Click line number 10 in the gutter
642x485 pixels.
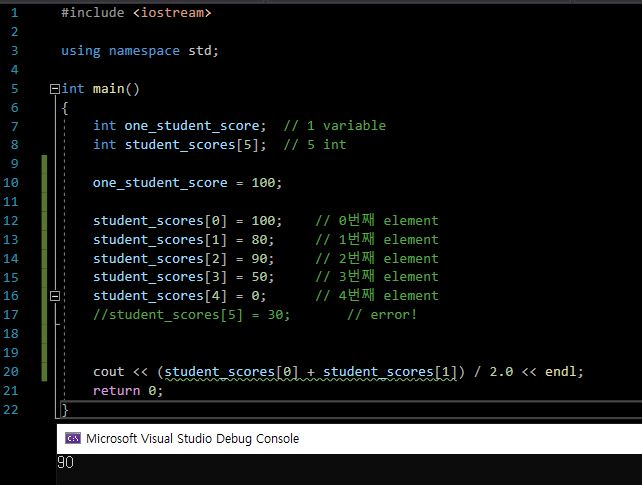tap(11, 183)
